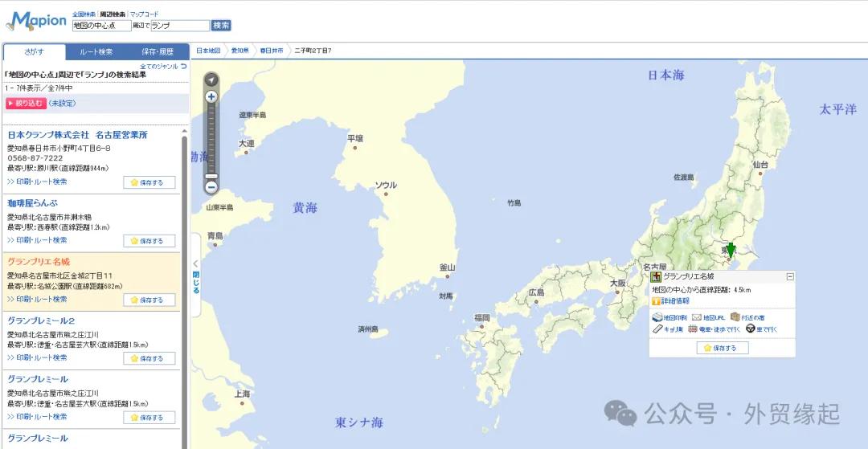Click the Mapion logo
The height and width of the screenshot is (449, 868).
(36, 21)
